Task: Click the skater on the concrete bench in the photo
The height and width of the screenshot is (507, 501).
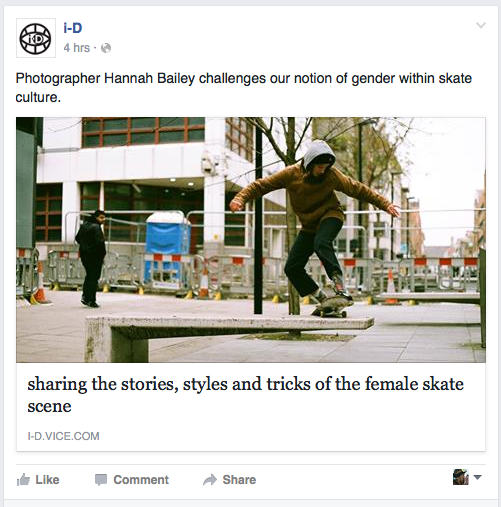Action: (x=315, y=228)
